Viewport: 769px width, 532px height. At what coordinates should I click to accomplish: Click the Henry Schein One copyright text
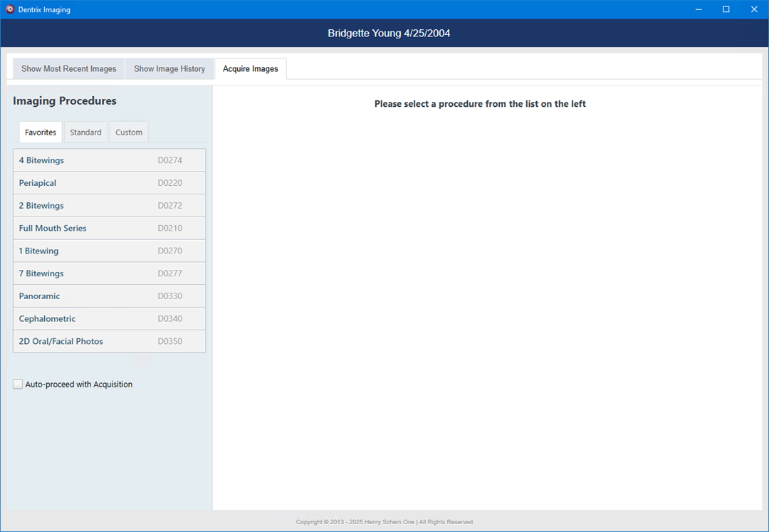coord(384,522)
